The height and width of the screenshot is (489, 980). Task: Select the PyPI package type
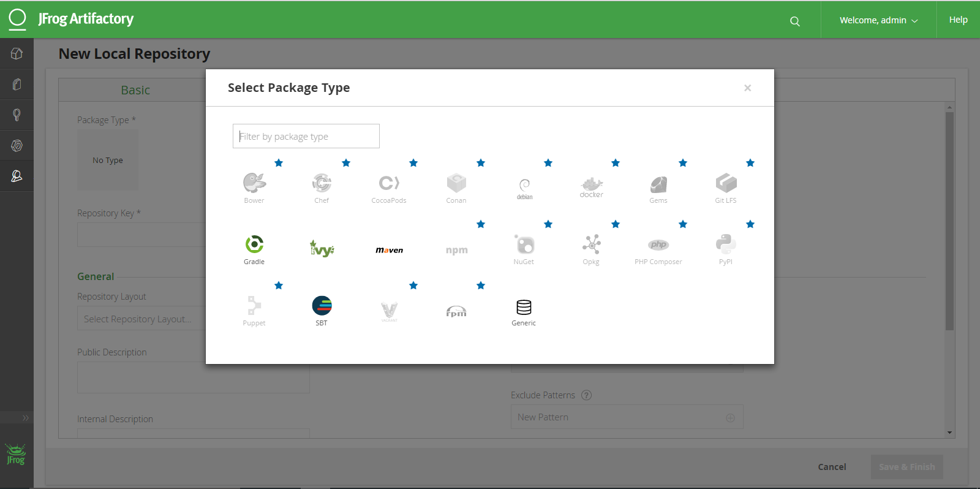point(726,249)
